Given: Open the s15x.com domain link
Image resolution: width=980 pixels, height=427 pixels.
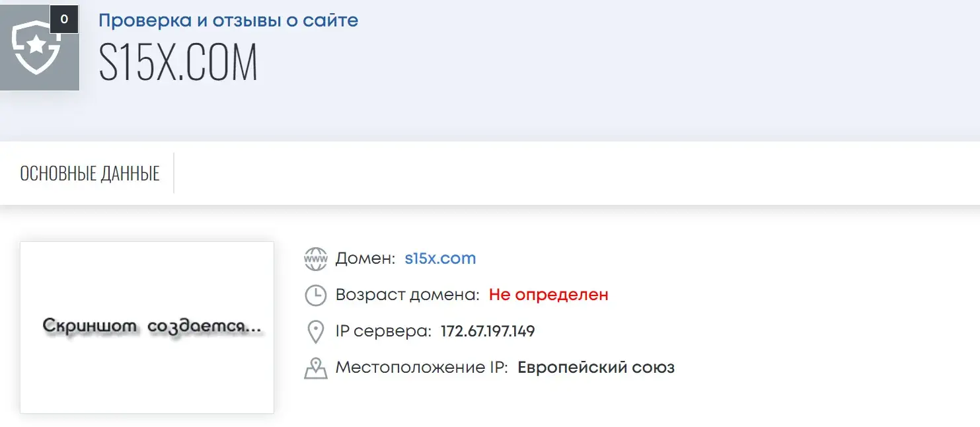Looking at the screenshot, I should tap(440, 258).
